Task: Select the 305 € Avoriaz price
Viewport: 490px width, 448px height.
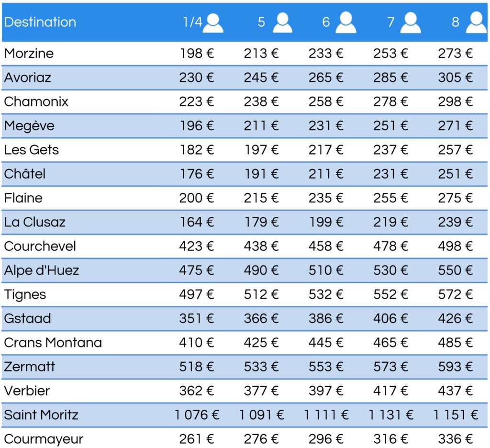Action: pos(455,78)
